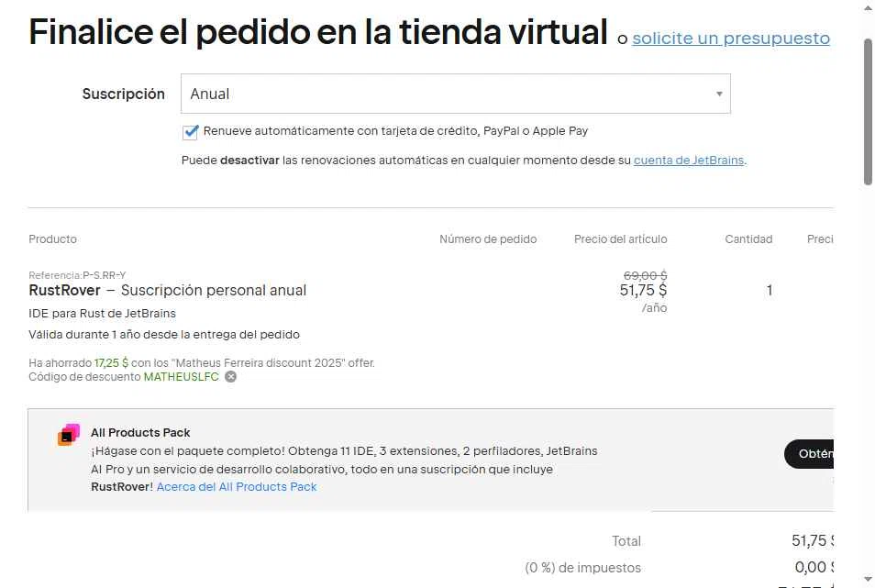
Task: Click the scrollbar up arrow
Action: pos(868,6)
